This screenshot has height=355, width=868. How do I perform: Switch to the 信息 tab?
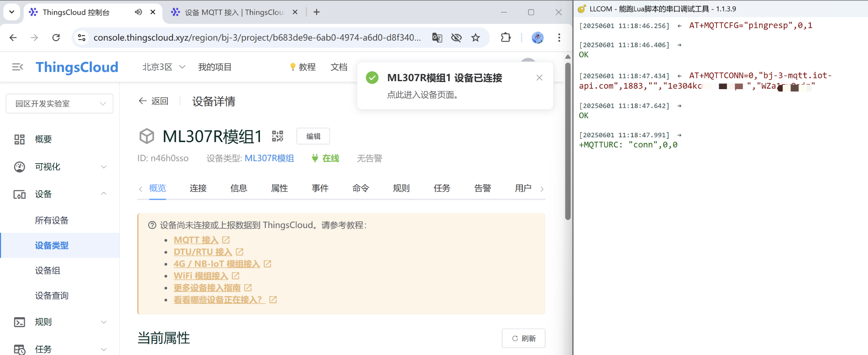(239, 188)
